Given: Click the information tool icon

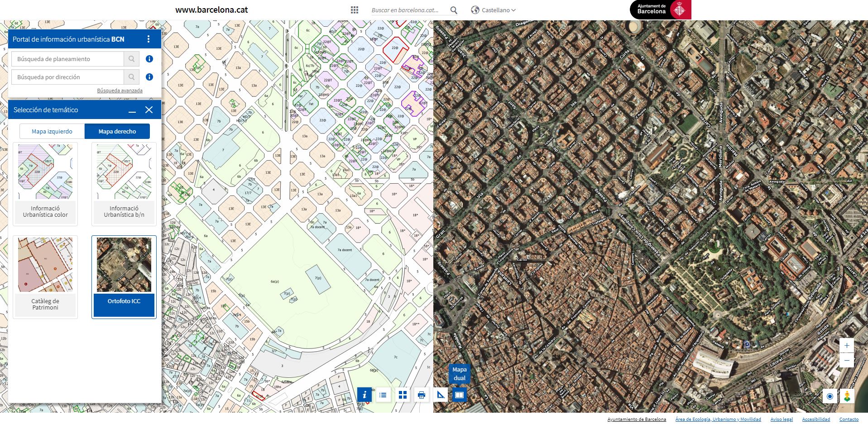Looking at the screenshot, I should (364, 395).
